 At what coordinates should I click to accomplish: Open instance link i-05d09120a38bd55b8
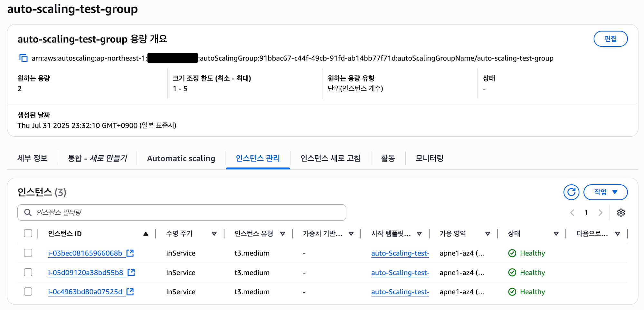tap(86, 273)
